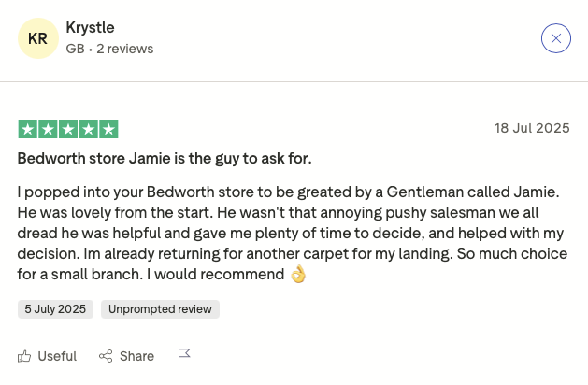The width and height of the screenshot is (588, 385).
Task: Click the OK hand emoji
Action: point(298,274)
